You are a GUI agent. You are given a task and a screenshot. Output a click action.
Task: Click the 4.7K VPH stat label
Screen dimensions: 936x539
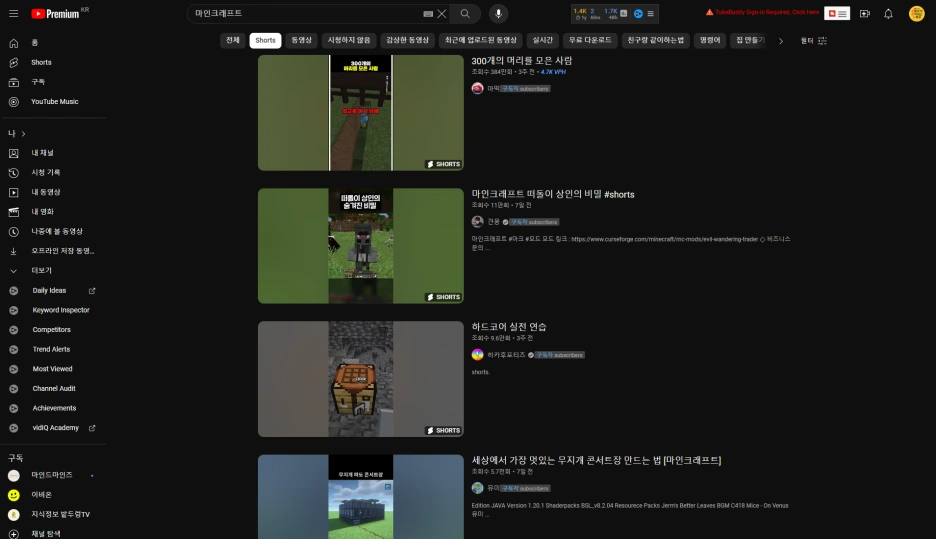(553, 72)
